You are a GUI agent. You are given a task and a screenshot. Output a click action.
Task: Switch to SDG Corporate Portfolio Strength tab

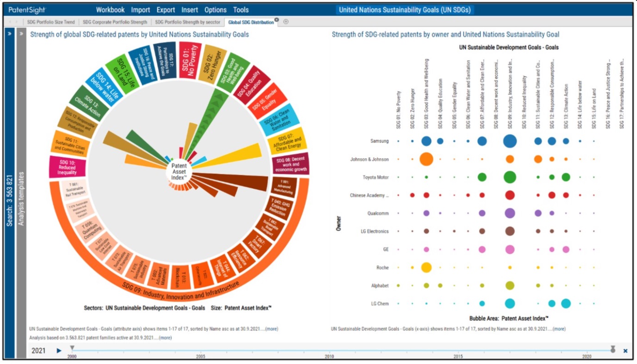pyautogui.click(x=115, y=22)
